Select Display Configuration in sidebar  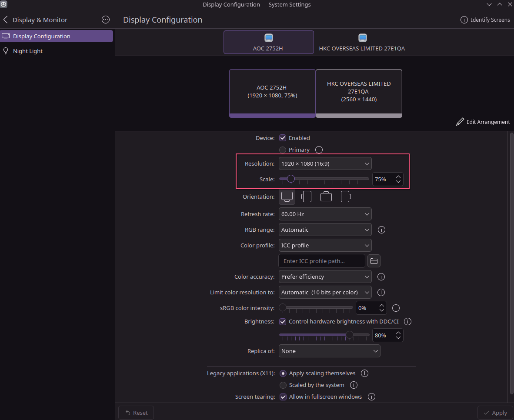(x=57, y=36)
